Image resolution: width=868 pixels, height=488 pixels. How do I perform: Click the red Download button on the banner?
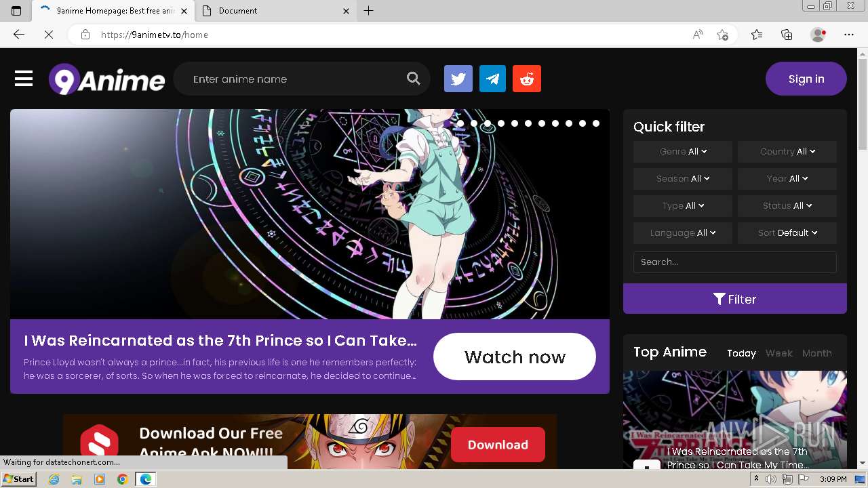498,445
